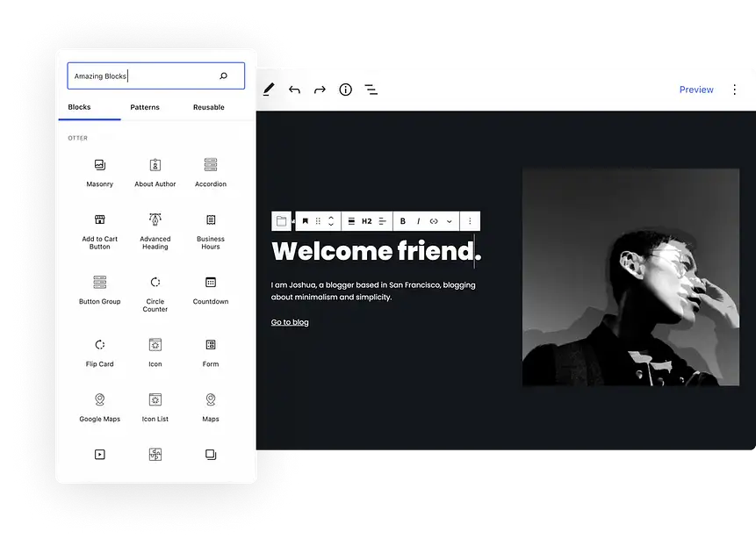Add the Accordion block
The width and height of the screenshot is (756, 546).
tap(210, 172)
